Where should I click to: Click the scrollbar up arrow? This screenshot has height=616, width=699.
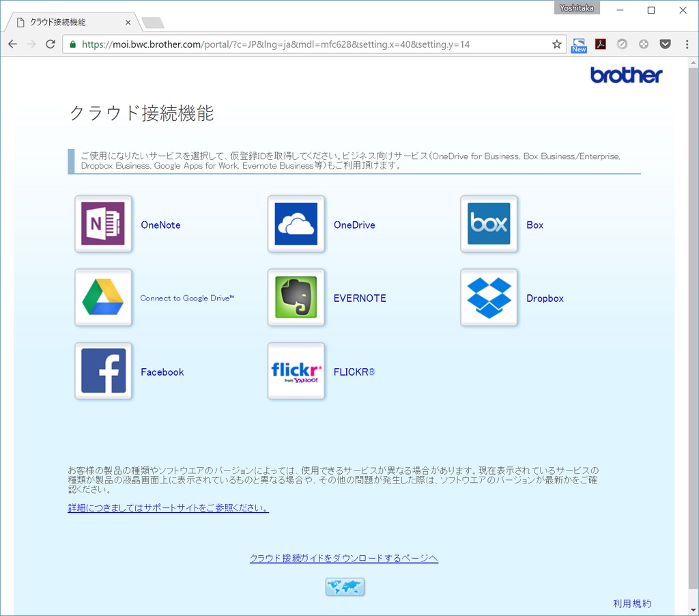(x=693, y=63)
